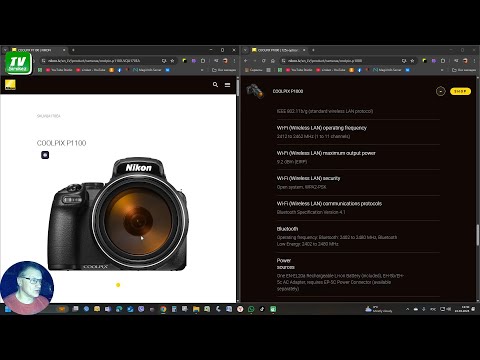Reload the page in right browser window
Viewport: 480px width, 360px height.
pyautogui.click(x=263, y=61)
